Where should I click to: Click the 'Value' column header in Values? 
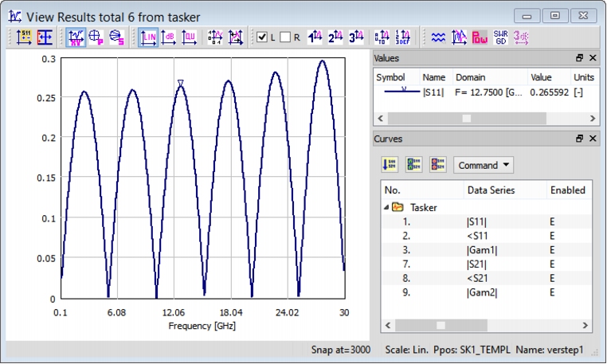[549, 77]
